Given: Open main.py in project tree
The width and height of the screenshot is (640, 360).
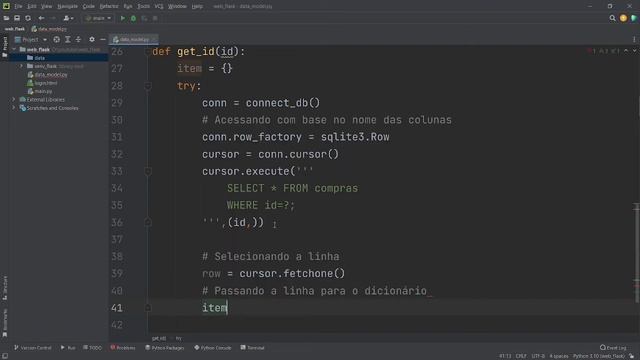Looking at the screenshot, I should click(40, 91).
